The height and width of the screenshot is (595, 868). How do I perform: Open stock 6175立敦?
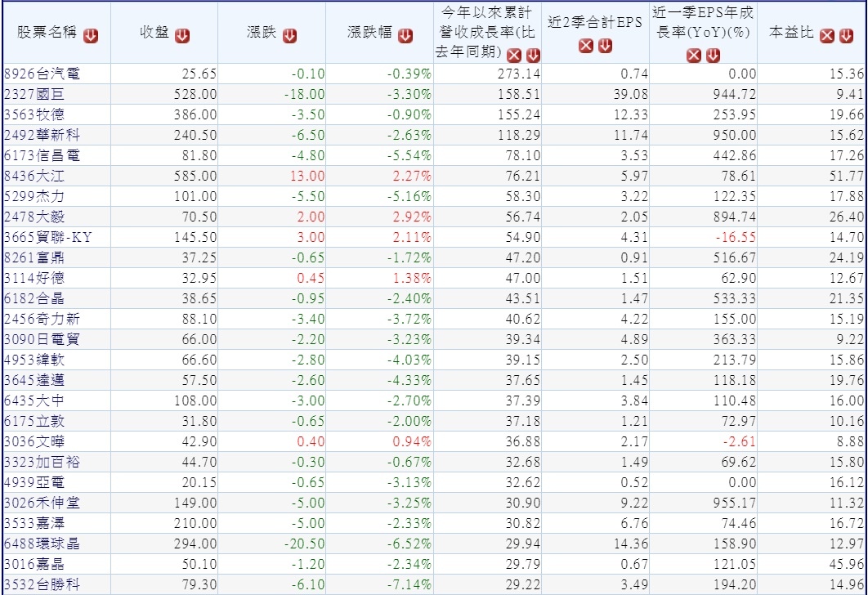[x=34, y=421]
